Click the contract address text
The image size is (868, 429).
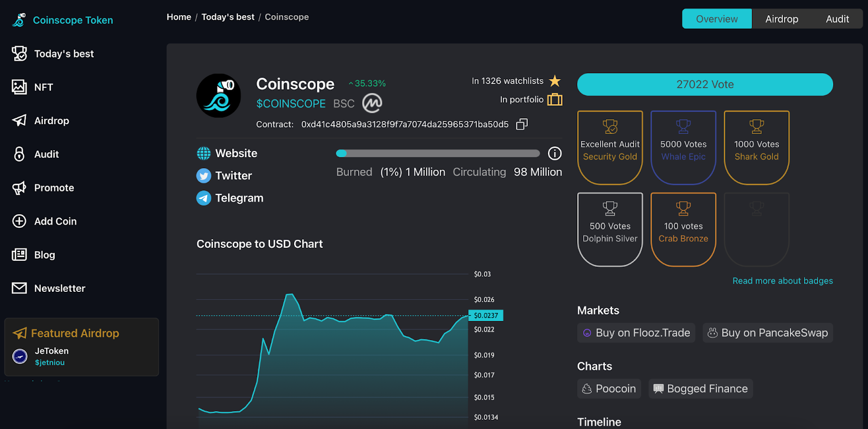405,124
